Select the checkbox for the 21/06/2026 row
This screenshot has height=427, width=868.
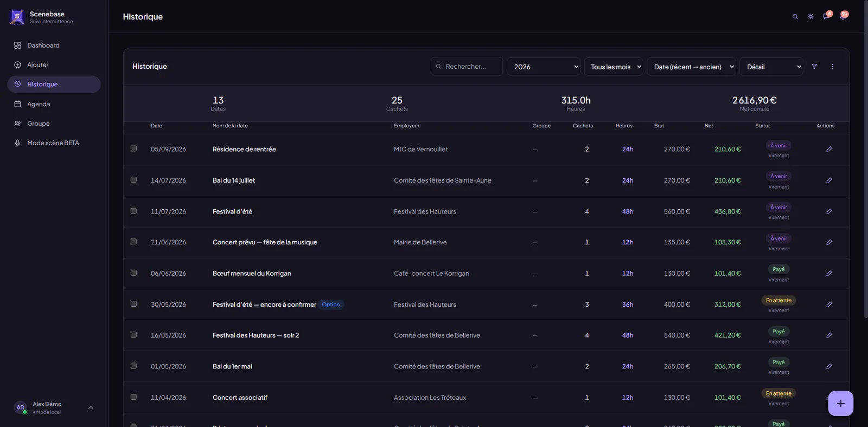(133, 242)
